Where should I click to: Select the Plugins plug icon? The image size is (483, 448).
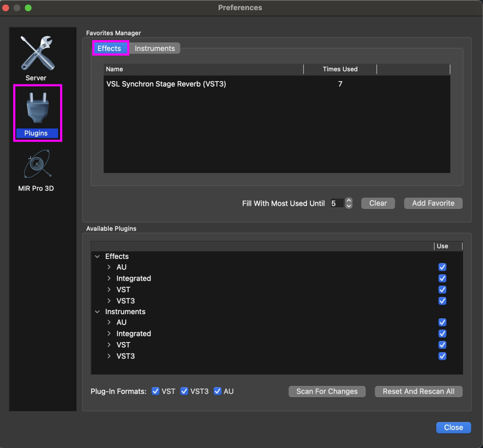pos(37,108)
